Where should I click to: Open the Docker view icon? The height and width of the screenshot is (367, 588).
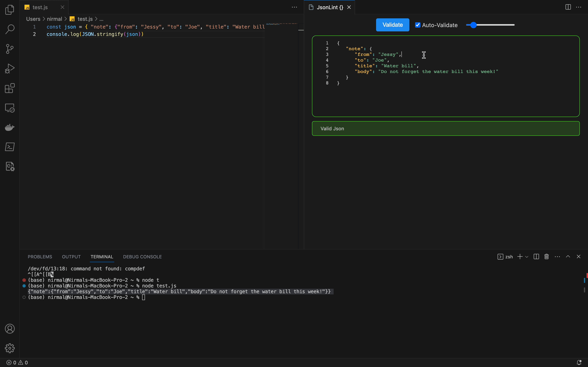pyautogui.click(x=10, y=127)
